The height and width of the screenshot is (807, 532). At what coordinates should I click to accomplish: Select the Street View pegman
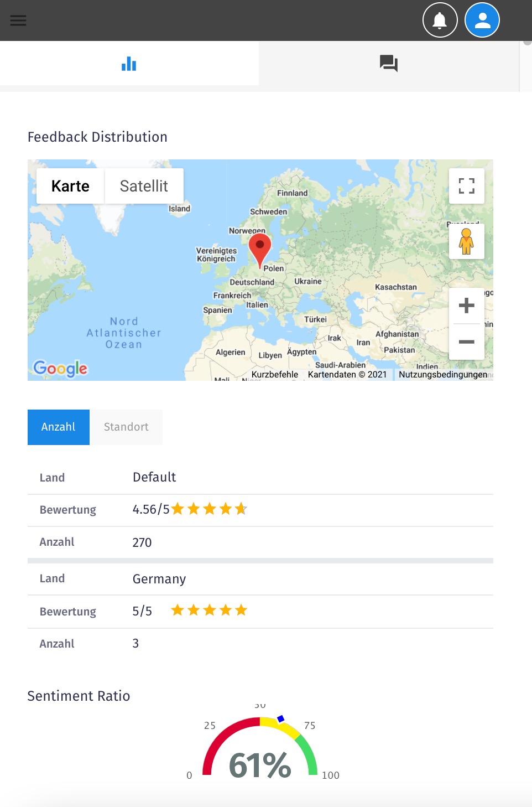point(466,241)
